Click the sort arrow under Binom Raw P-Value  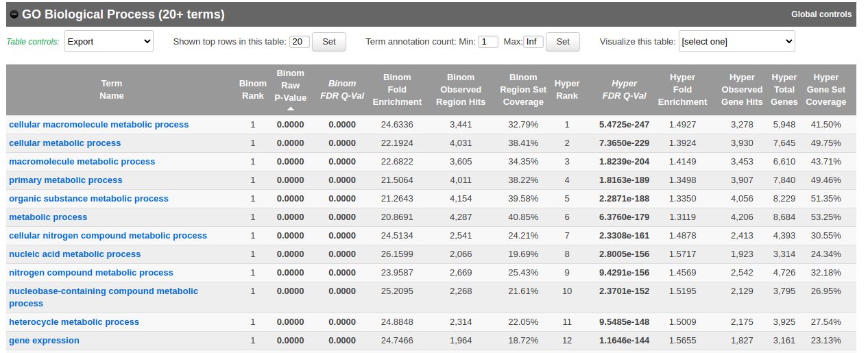290,109
